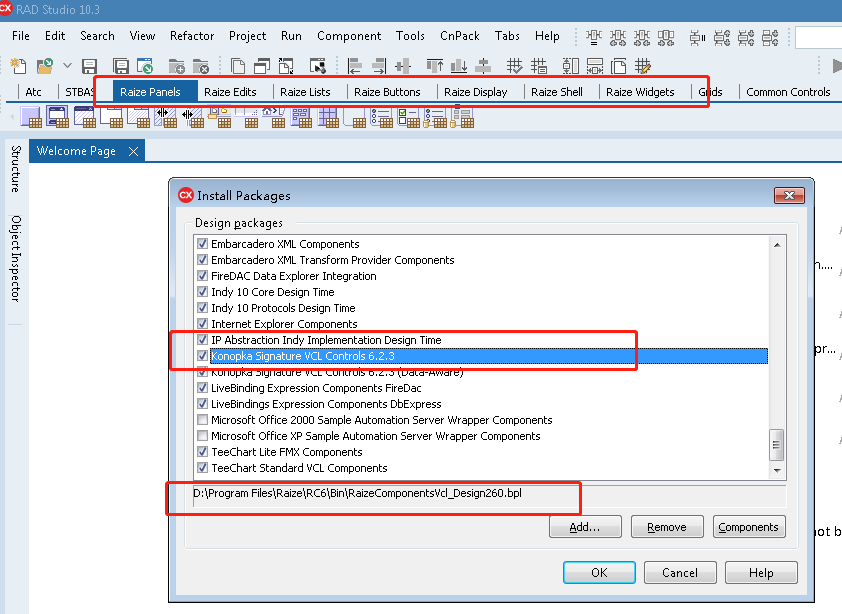Switch to the Raize Widgets palette tab
The height and width of the screenshot is (614, 842).
pos(640,92)
